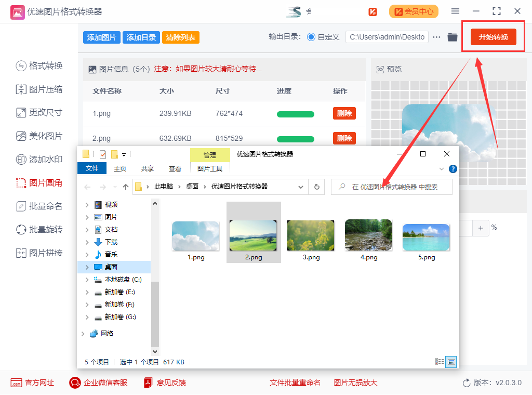Open the 意见反馈 link
Viewport: 532px width, 395px height.
(x=165, y=383)
